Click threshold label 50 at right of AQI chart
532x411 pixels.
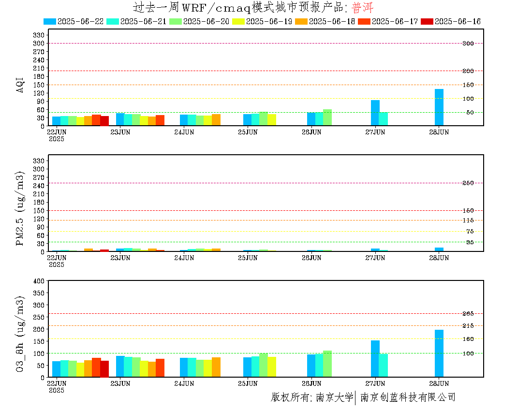tap(470, 113)
